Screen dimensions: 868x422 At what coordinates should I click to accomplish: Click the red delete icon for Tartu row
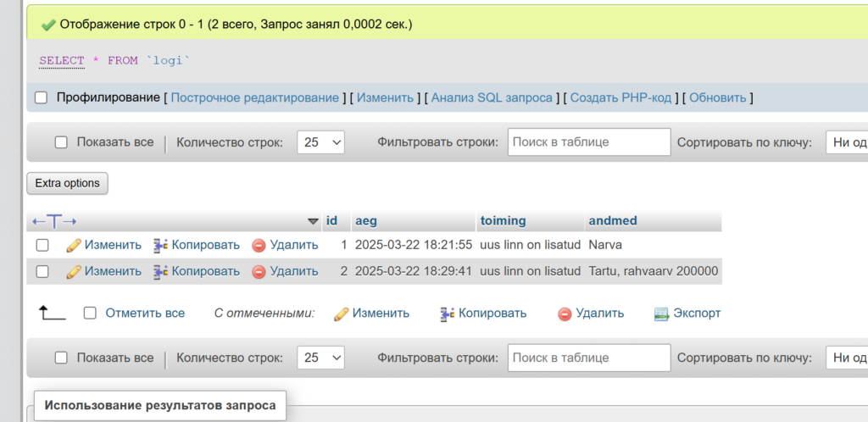point(259,271)
